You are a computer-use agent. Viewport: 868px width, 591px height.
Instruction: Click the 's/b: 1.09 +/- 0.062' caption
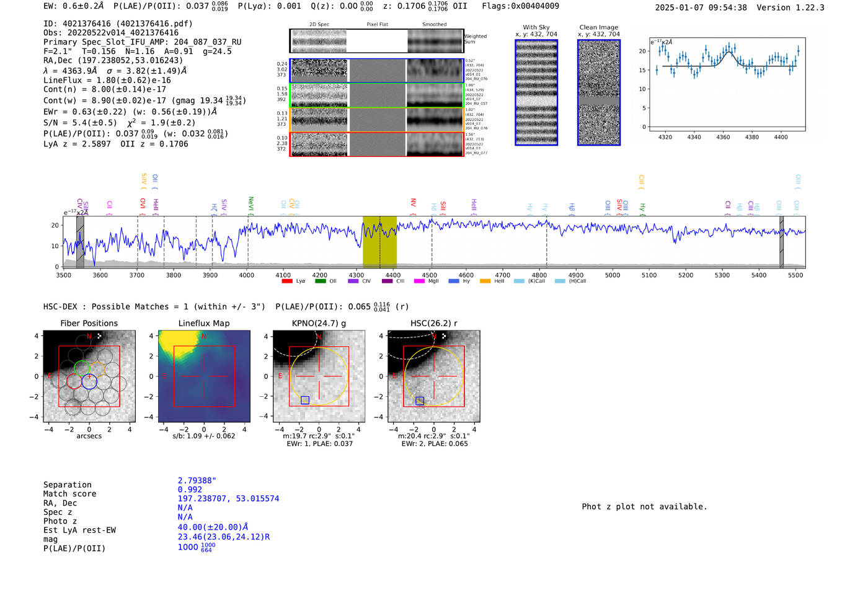click(x=204, y=436)
